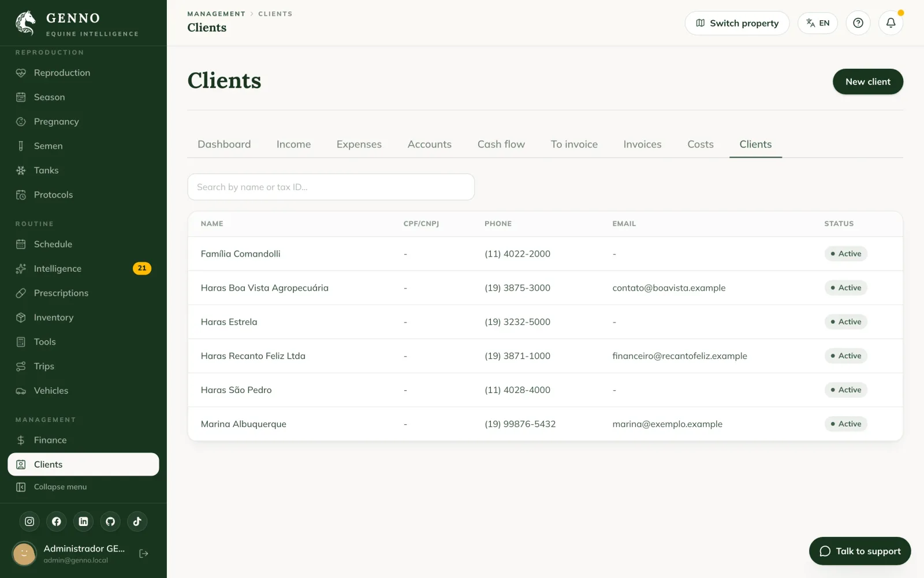Screen dimensions: 924x578
Task: Focus the search by name field
Action: coord(331,187)
